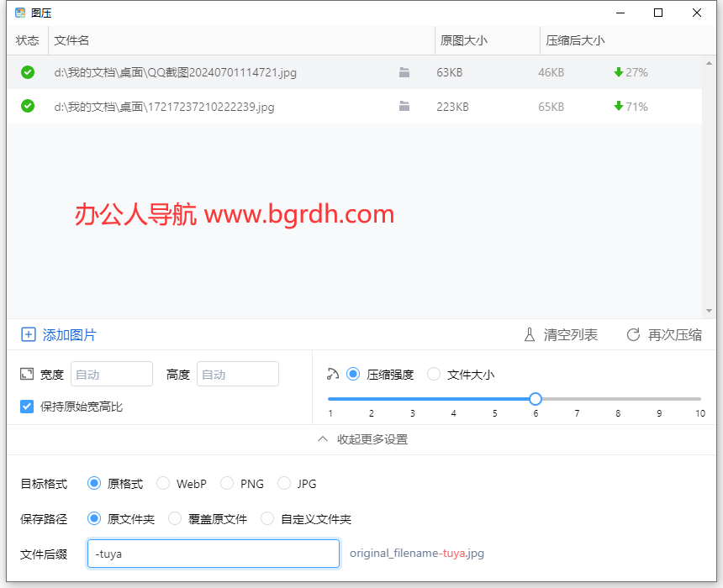Focus the 高度 input field
Viewport: 723px width, 588px height.
click(238, 374)
